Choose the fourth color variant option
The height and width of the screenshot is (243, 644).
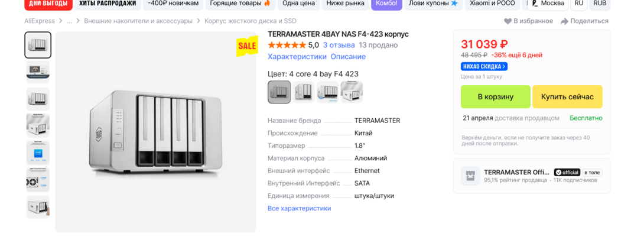352,92
